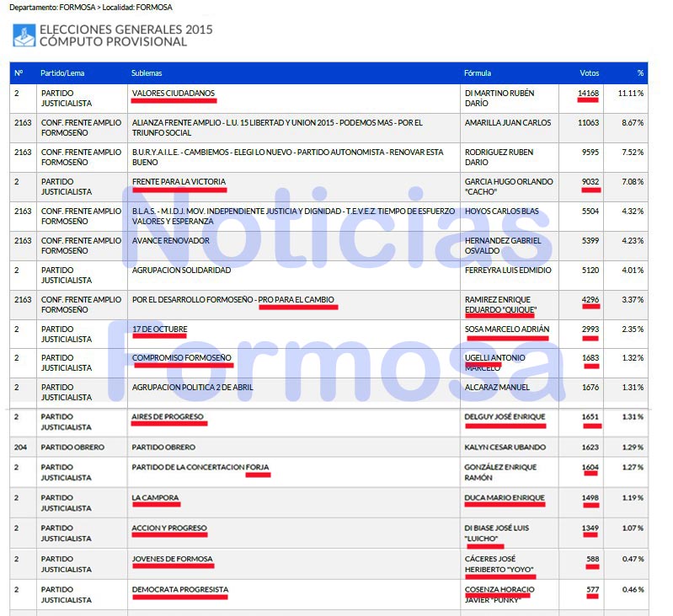The width and height of the screenshot is (673, 616).
Task: Click candidate 'DI BIASE JOSÉ LUIS LUICHO'
Action: pos(497,533)
